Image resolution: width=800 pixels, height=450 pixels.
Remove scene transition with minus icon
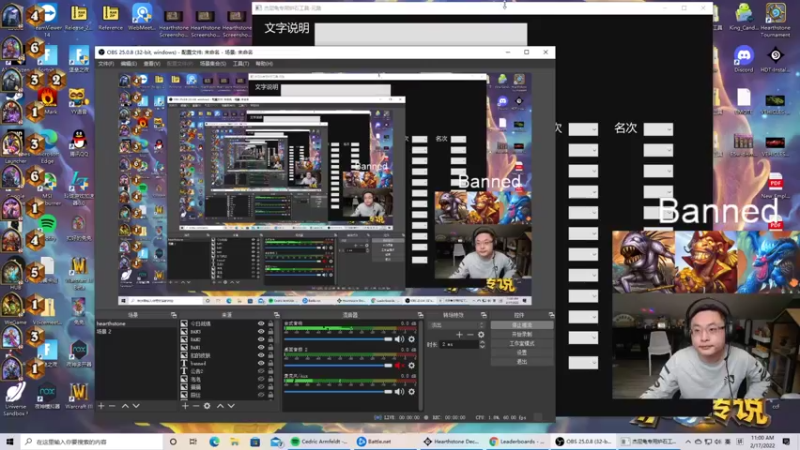(x=470, y=335)
